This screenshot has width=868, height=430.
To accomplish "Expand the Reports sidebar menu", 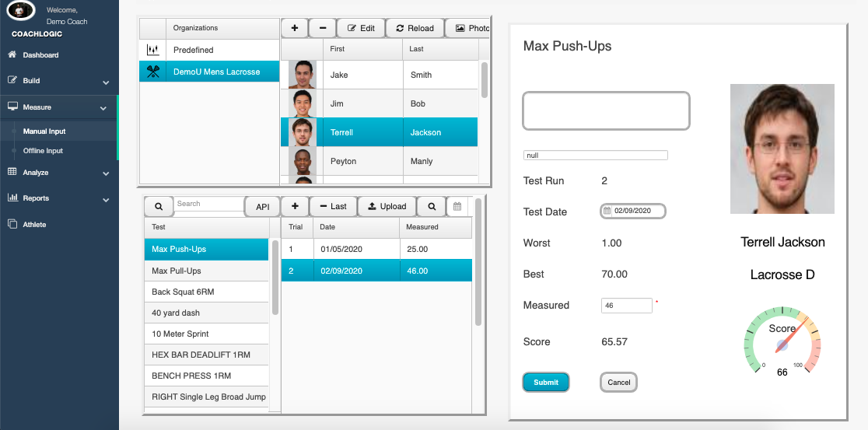I will pos(105,200).
